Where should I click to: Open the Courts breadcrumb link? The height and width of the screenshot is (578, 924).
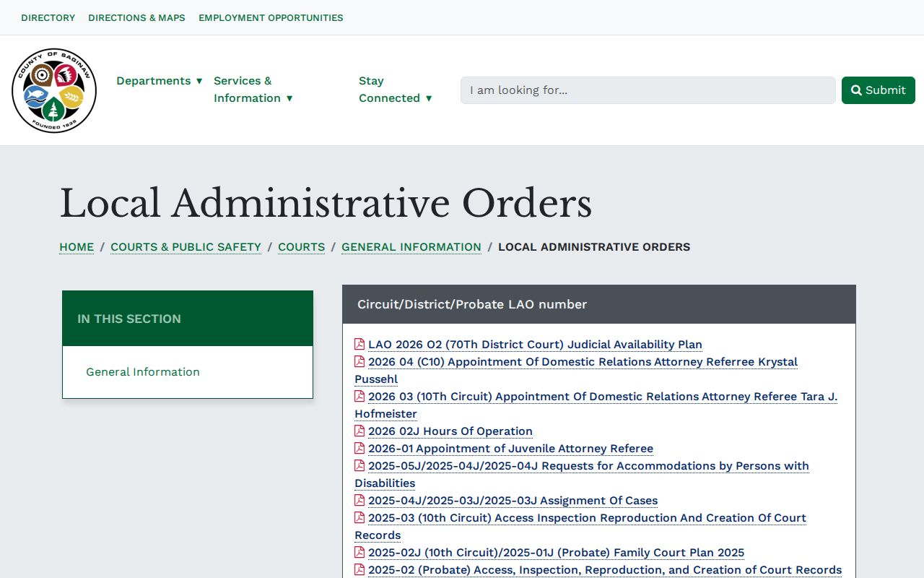[301, 247]
